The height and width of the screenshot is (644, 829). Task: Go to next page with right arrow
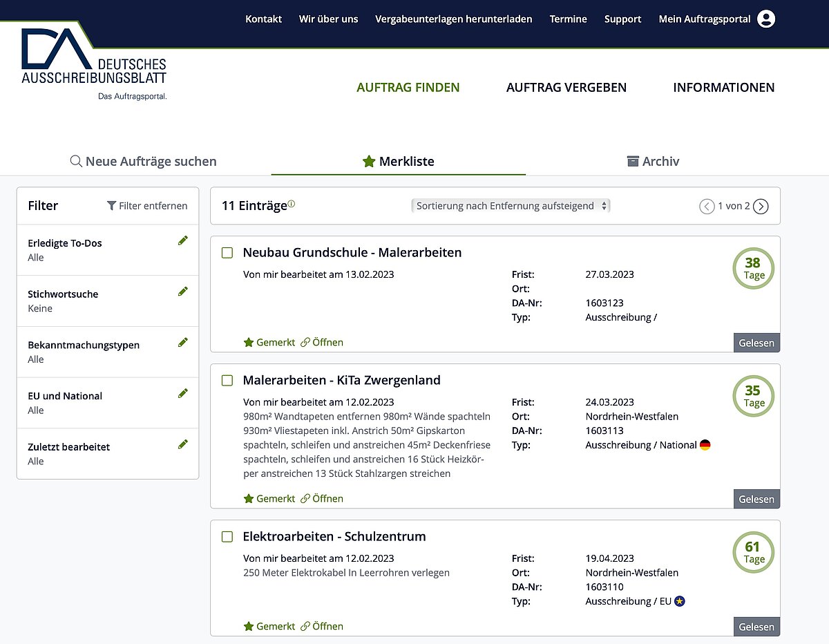761,206
